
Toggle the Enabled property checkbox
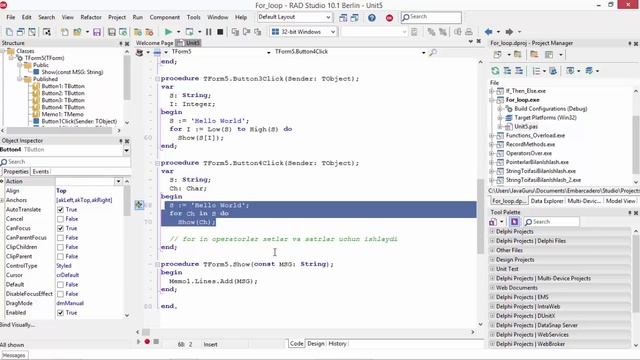click(x=60, y=313)
